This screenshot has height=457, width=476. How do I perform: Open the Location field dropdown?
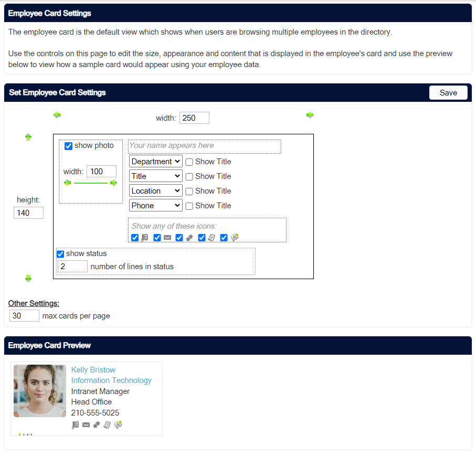pyautogui.click(x=156, y=191)
